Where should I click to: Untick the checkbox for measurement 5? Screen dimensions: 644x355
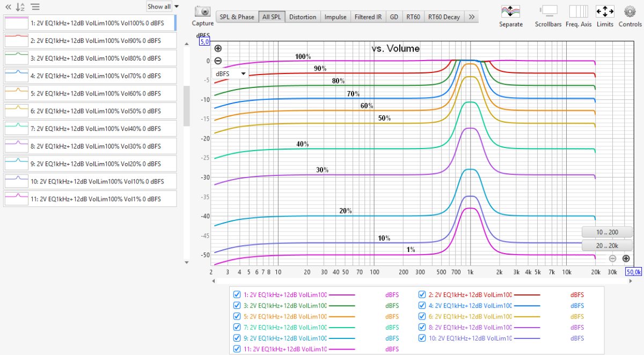pyautogui.click(x=237, y=316)
